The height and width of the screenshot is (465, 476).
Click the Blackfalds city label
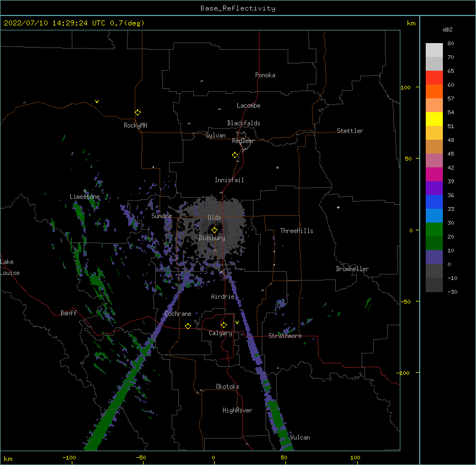click(244, 123)
